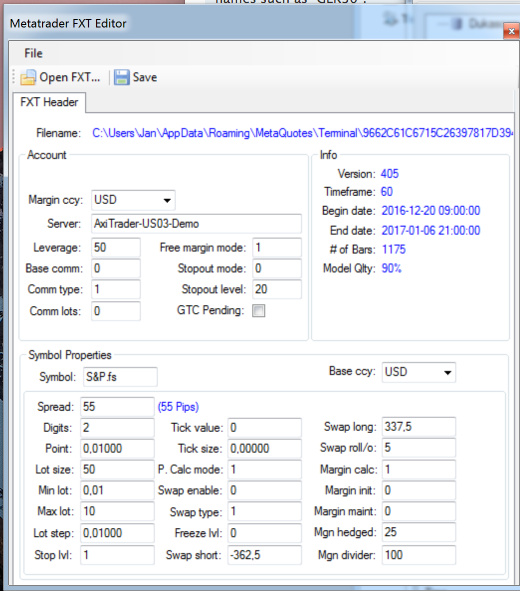Click the End date value 2017-01-06 21:00:00
The image size is (520, 591).
pos(431,230)
